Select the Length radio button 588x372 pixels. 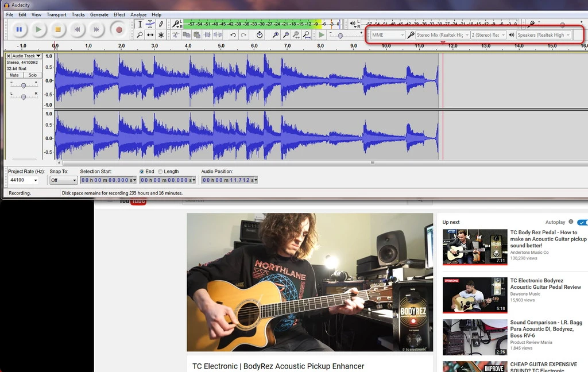coord(160,172)
